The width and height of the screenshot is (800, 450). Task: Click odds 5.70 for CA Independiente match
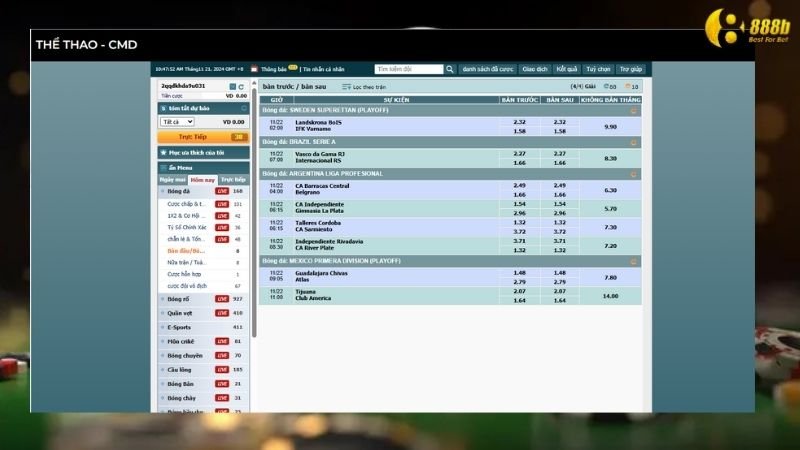(610, 209)
